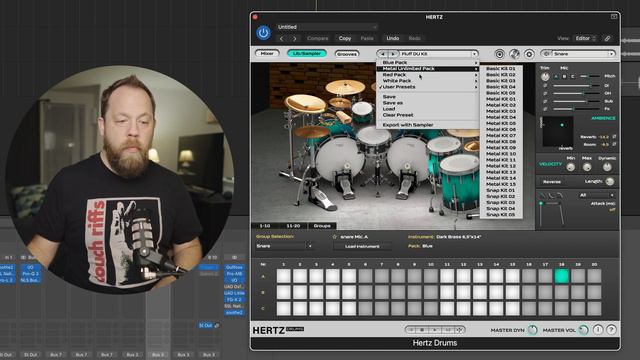The image size is (640, 360).
Task: Select Mic B button
Action: [564, 76]
